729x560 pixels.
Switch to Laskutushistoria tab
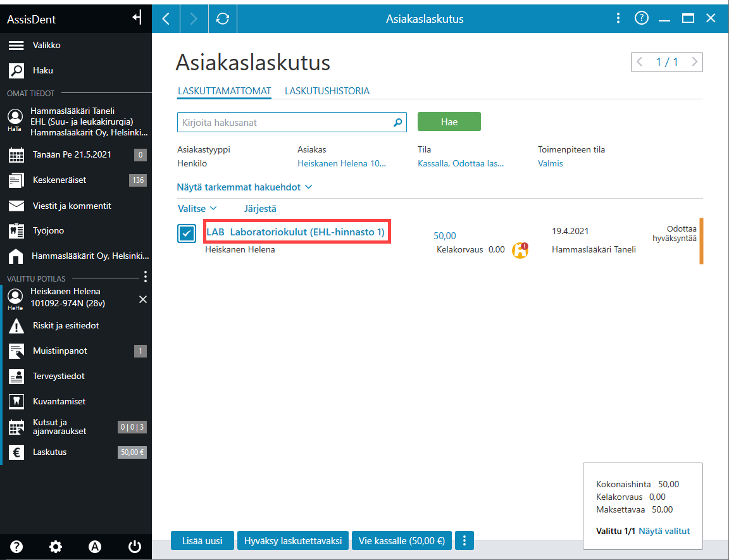[327, 91]
